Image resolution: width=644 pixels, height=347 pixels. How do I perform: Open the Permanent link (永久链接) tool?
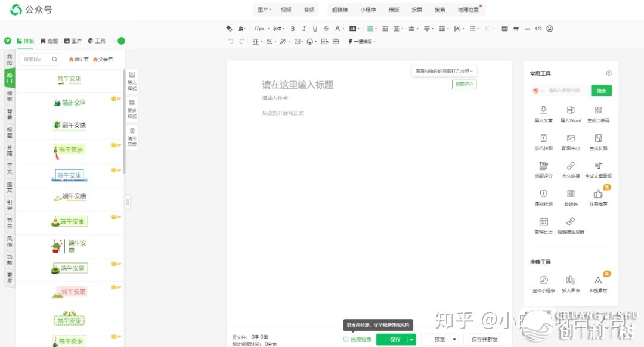(571, 166)
